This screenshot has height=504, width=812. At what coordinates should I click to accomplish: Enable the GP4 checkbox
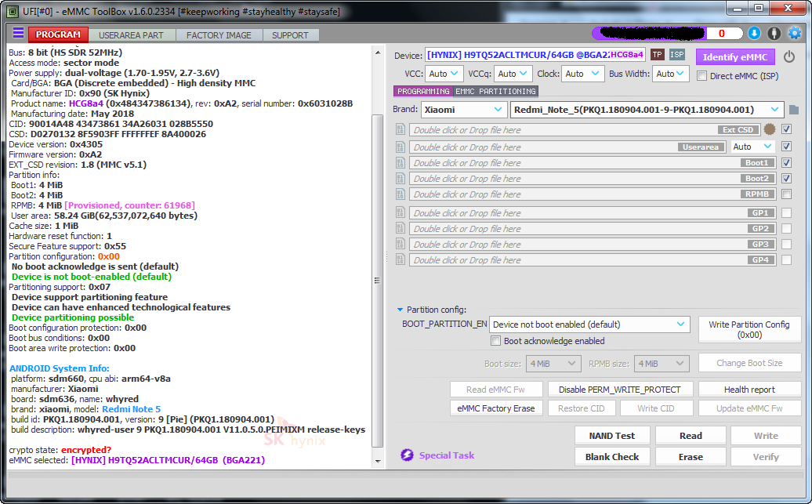pyautogui.click(x=786, y=259)
